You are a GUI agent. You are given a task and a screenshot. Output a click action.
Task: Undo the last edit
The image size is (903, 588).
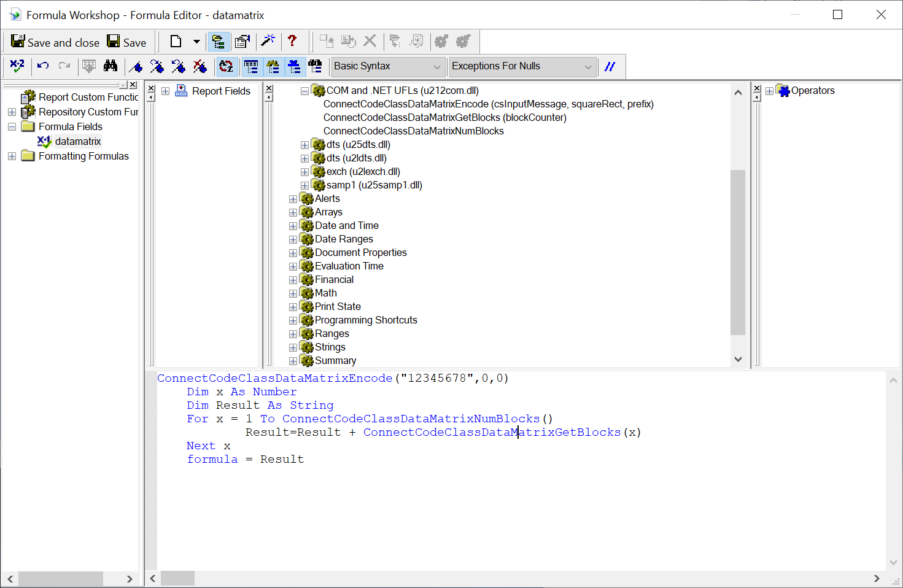43,66
